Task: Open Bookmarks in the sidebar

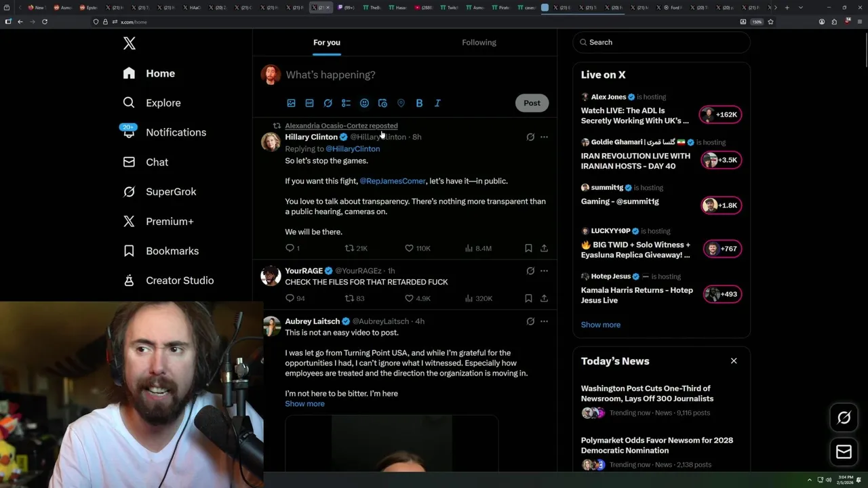Action: 161,251
